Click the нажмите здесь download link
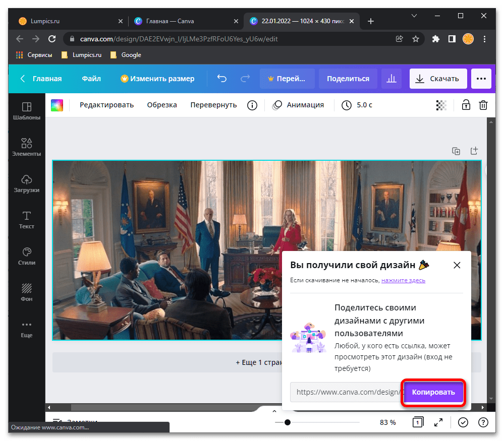504x441 pixels. tap(403, 280)
